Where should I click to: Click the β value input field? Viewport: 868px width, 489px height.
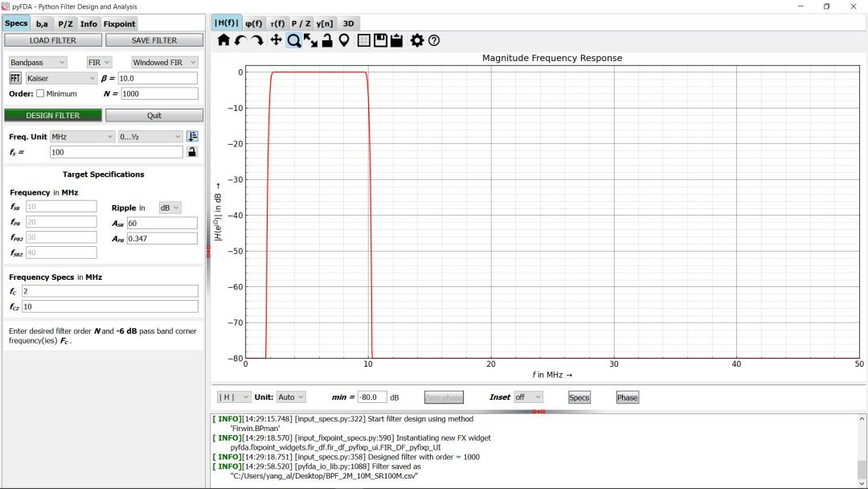(158, 78)
